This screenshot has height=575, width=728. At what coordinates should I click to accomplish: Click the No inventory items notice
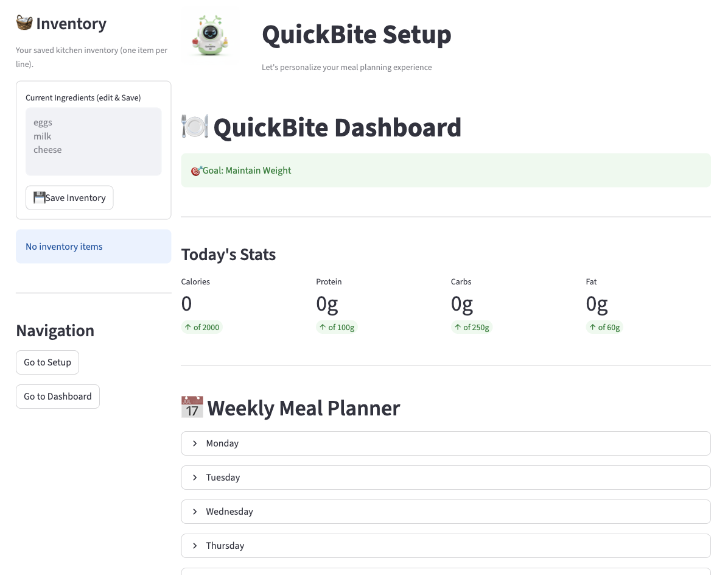click(93, 247)
